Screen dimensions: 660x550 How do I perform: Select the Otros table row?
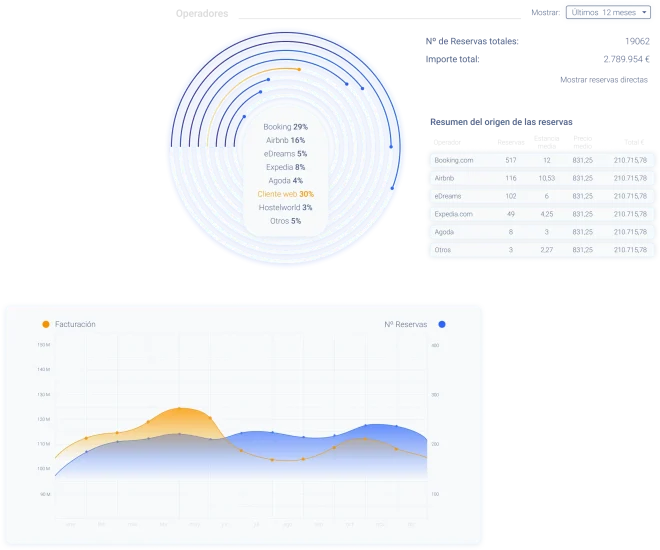(x=540, y=249)
